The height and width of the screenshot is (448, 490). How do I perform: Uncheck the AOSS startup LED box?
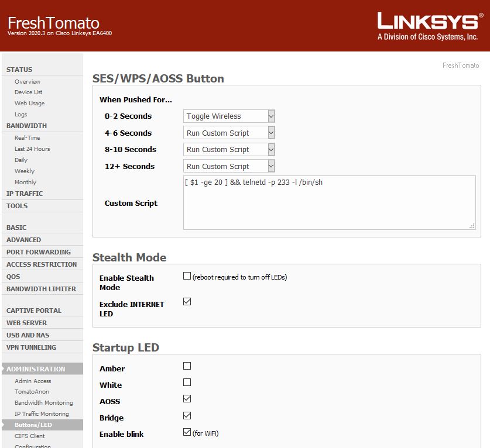click(187, 399)
